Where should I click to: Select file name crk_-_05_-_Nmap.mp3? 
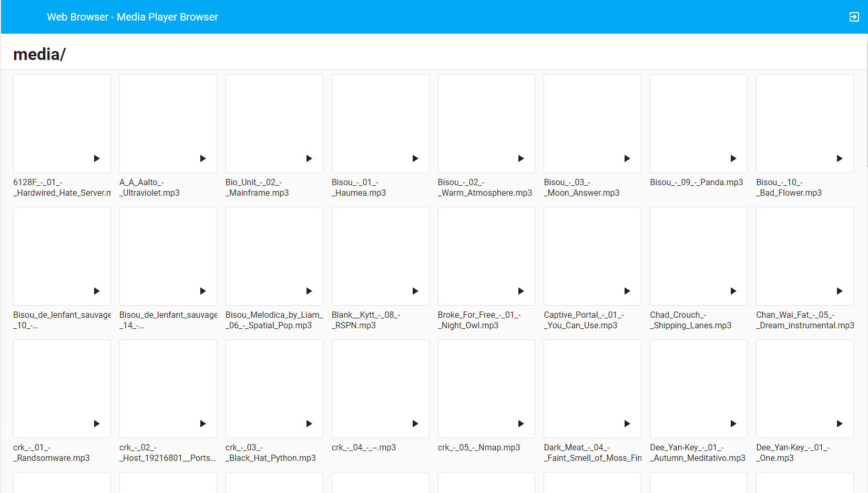pyautogui.click(x=479, y=448)
